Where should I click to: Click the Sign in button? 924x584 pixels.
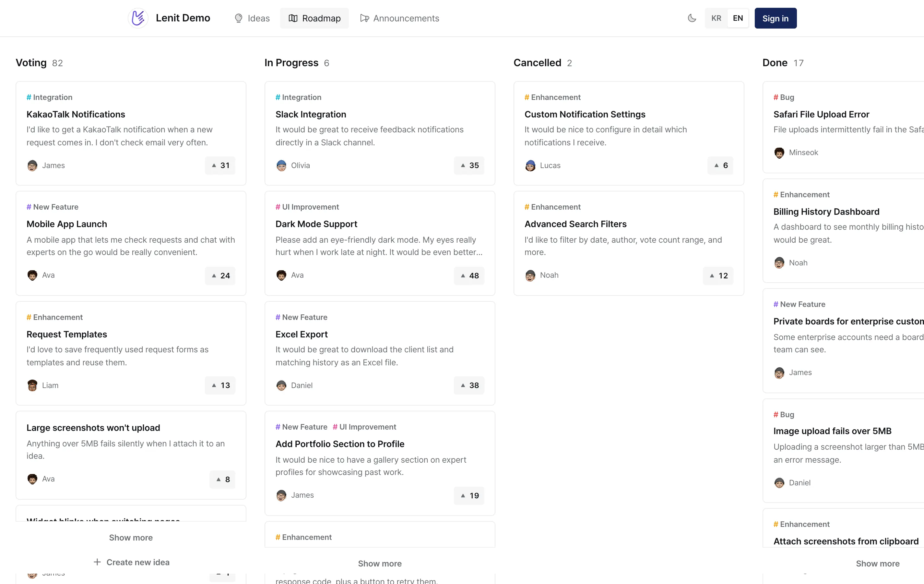(776, 18)
